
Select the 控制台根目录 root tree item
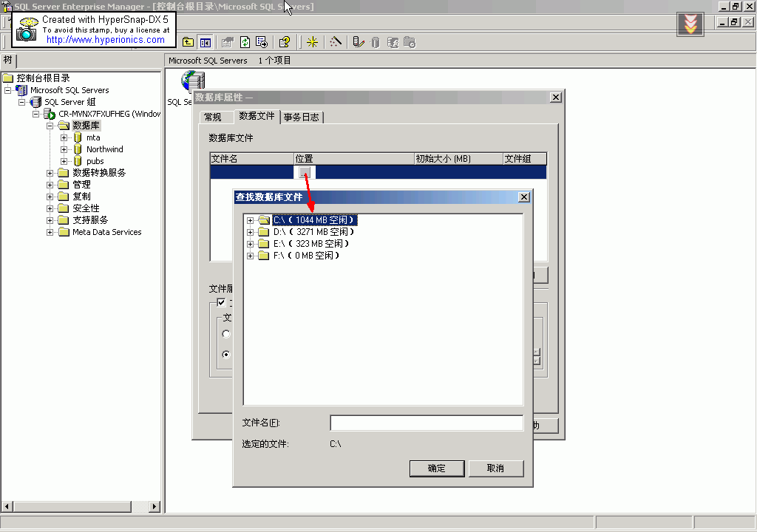click(x=43, y=78)
